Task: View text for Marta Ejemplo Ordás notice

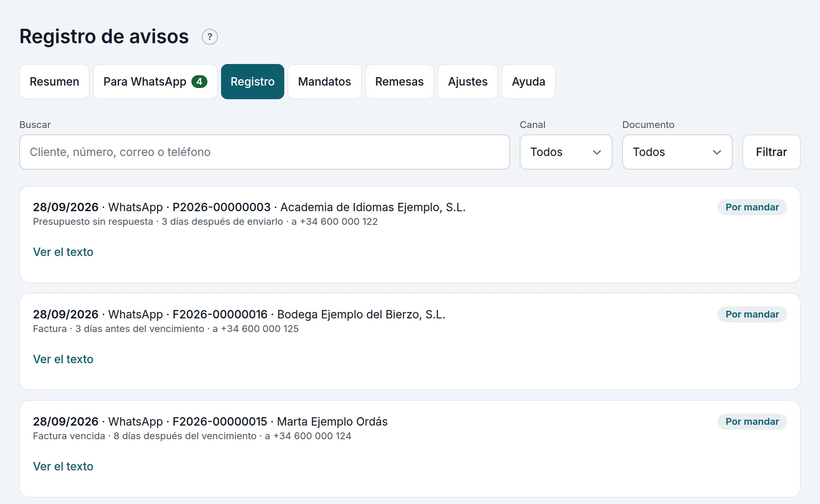Action: (63, 466)
